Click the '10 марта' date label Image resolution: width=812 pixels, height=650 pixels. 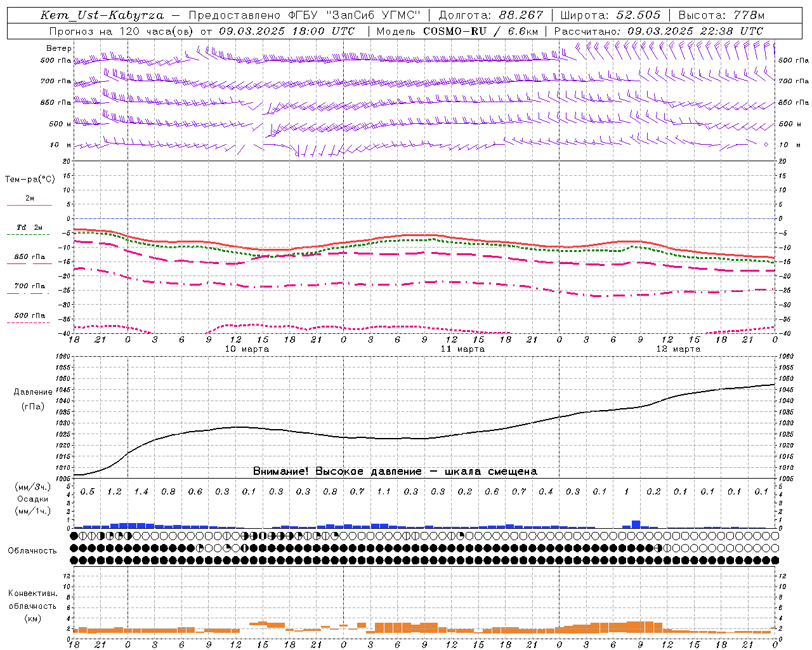pyautogui.click(x=247, y=349)
